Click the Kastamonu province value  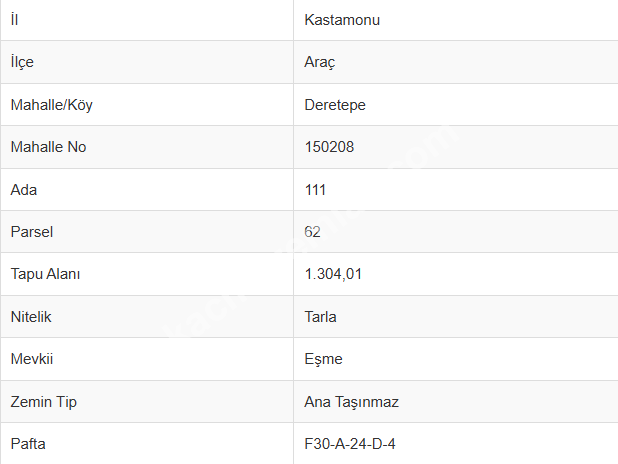342,20
